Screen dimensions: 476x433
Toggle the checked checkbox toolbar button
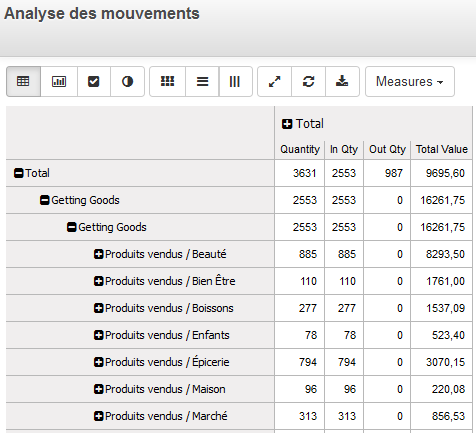[x=94, y=81]
